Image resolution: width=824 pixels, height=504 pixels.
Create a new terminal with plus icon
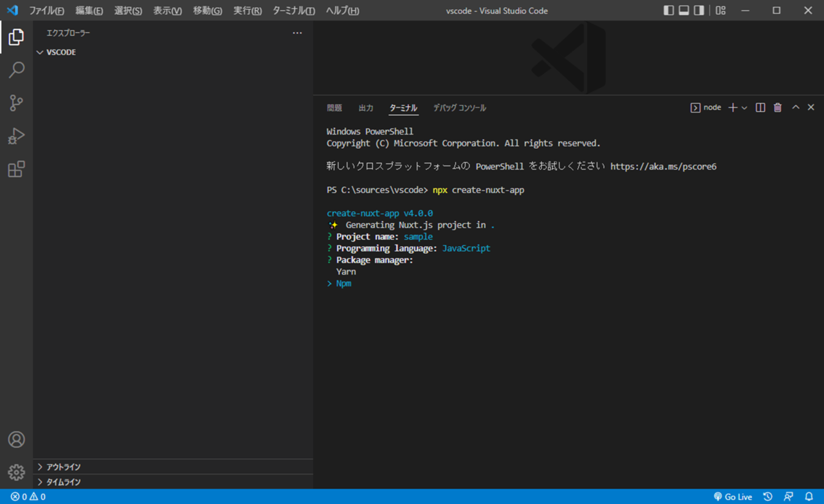click(733, 108)
